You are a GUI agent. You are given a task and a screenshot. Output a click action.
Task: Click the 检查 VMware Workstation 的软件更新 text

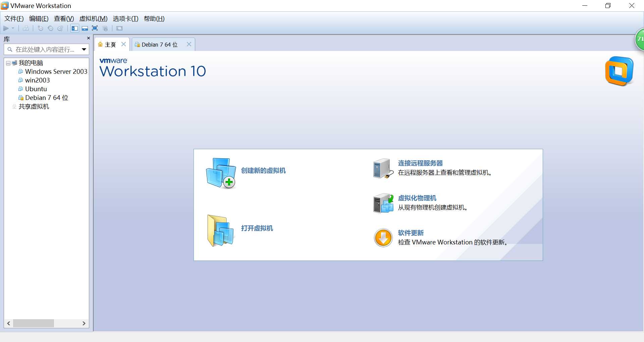click(452, 242)
